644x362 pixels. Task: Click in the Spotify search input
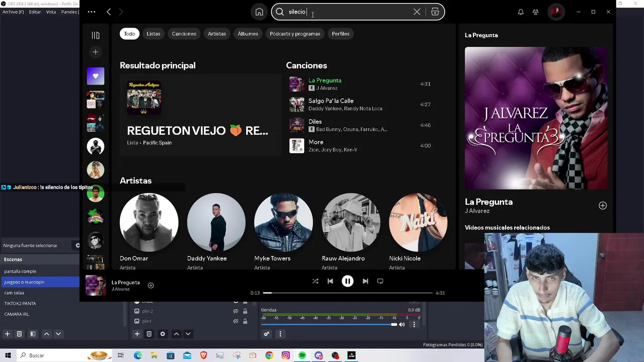[347, 12]
